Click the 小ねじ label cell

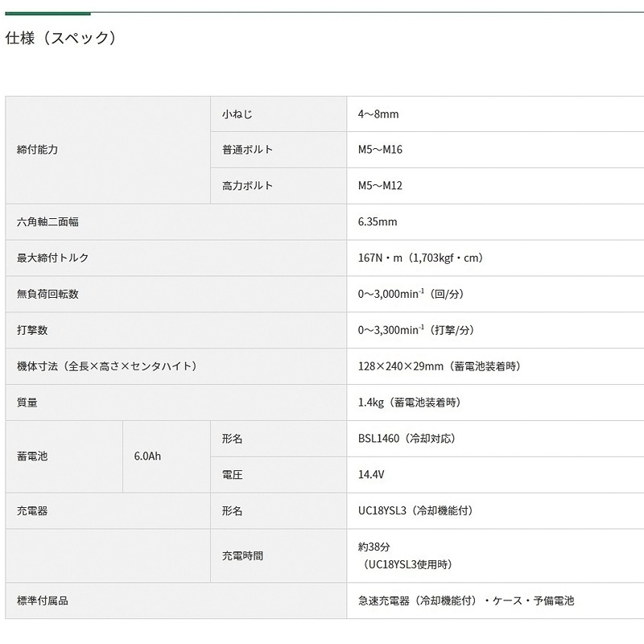pos(279,114)
